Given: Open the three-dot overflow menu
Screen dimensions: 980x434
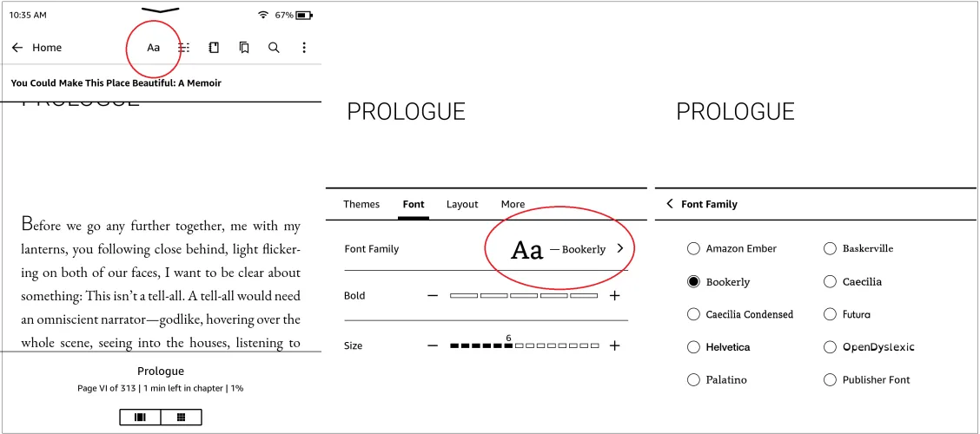Looking at the screenshot, I should pos(304,48).
